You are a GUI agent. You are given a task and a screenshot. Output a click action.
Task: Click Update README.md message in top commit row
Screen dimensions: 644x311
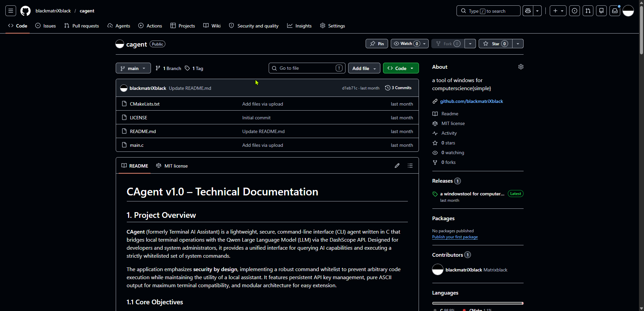pyautogui.click(x=190, y=88)
